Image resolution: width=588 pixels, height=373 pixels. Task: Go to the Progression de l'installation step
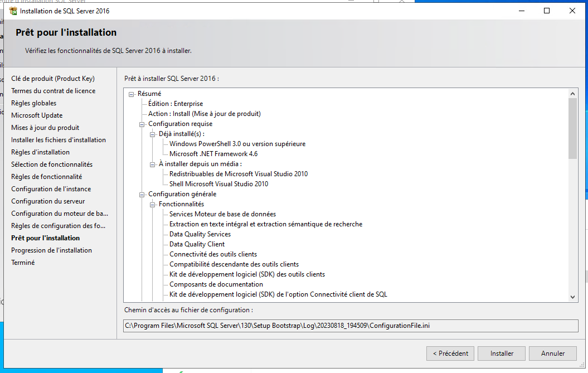(x=51, y=250)
